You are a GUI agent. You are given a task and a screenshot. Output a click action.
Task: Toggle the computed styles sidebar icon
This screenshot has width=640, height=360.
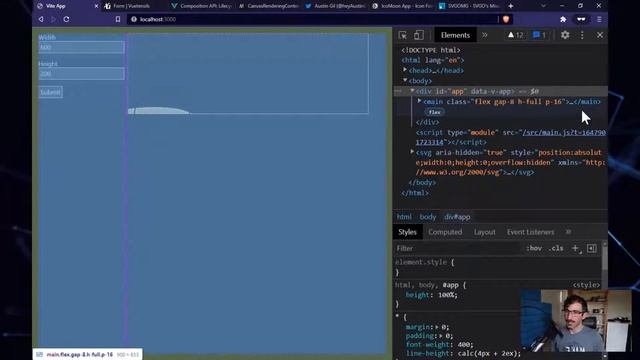coord(591,248)
